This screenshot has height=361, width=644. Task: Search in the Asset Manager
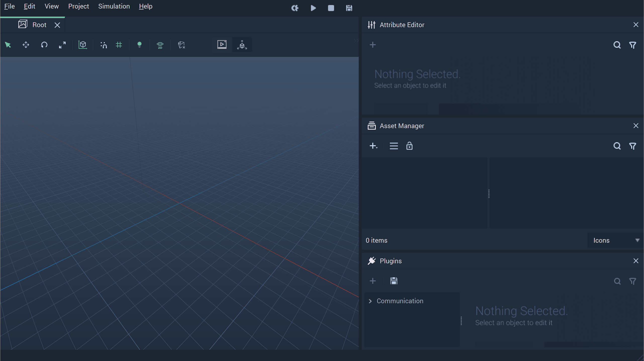point(617,146)
